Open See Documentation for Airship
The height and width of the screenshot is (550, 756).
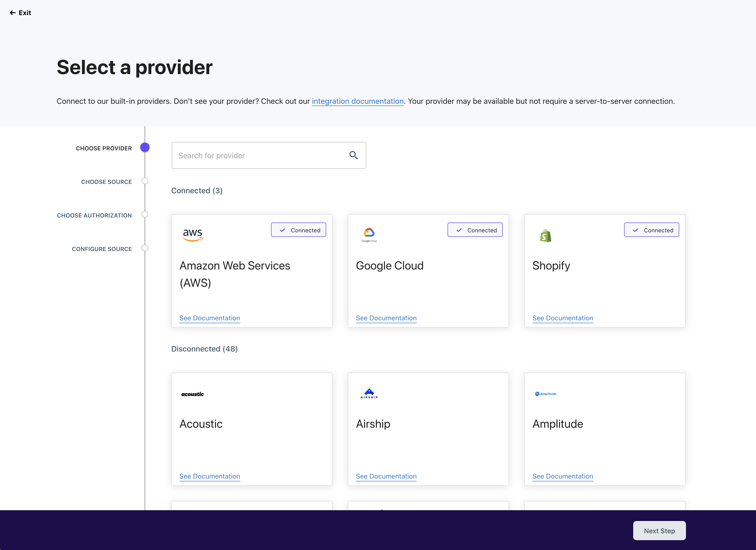tap(386, 476)
